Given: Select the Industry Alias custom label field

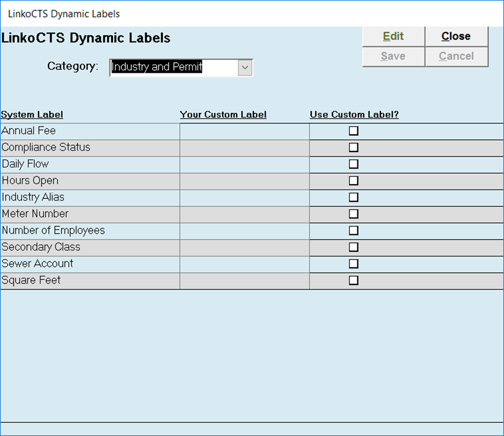Looking at the screenshot, I should click(245, 198).
